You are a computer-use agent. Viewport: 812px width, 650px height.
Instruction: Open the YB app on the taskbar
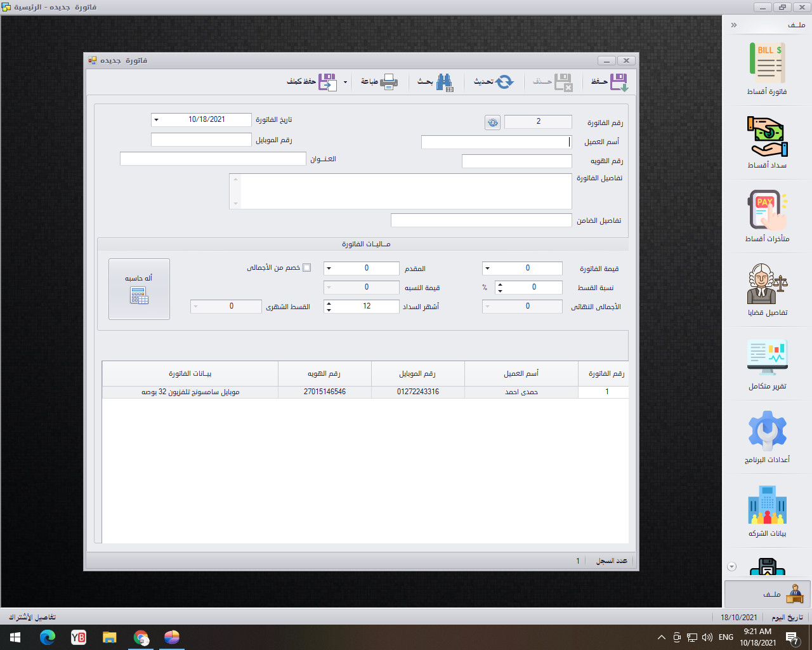[x=79, y=637]
